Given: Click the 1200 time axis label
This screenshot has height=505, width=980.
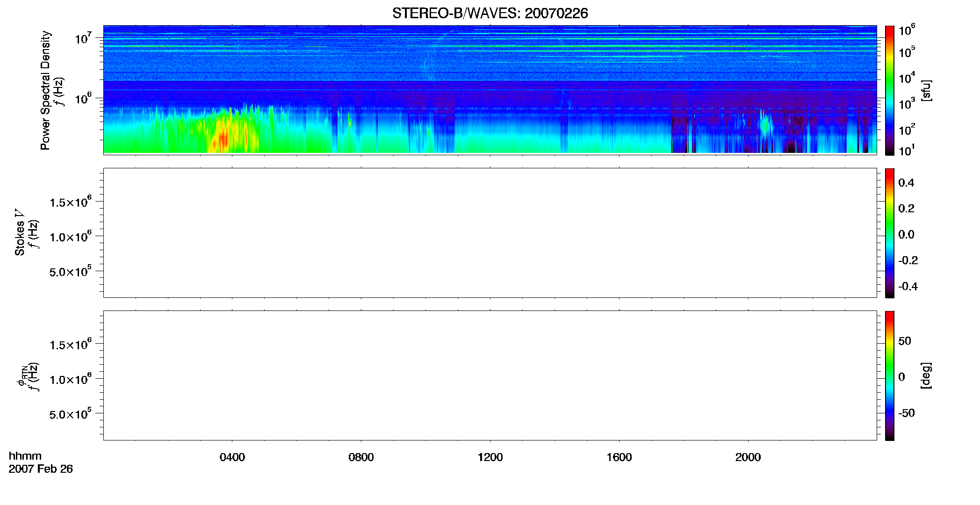Looking at the screenshot, I should (x=490, y=457).
